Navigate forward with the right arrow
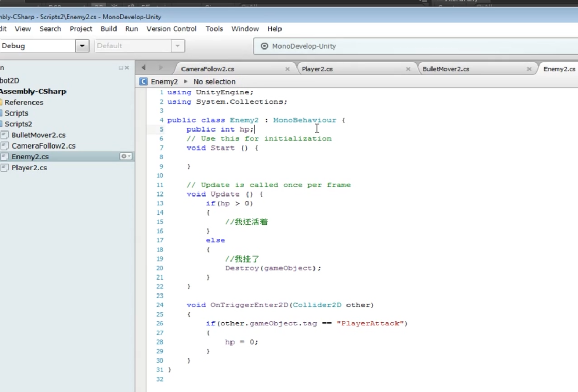The width and height of the screenshot is (578, 392). tap(161, 68)
